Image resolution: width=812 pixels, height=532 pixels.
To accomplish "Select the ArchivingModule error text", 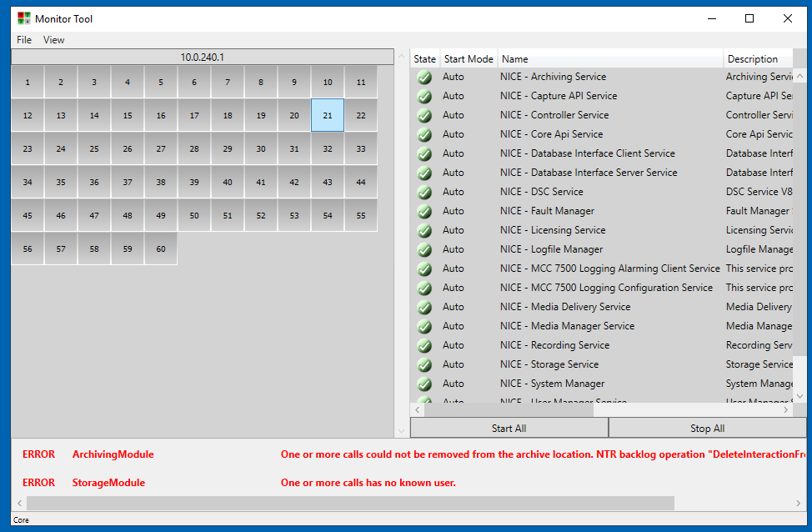I will (113, 454).
